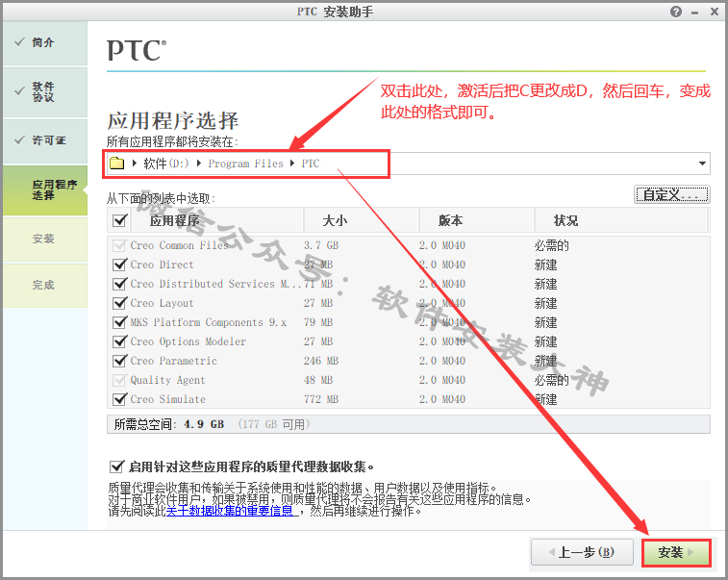
Task: Toggle Quality Agent checkbox
Action: 120,380
